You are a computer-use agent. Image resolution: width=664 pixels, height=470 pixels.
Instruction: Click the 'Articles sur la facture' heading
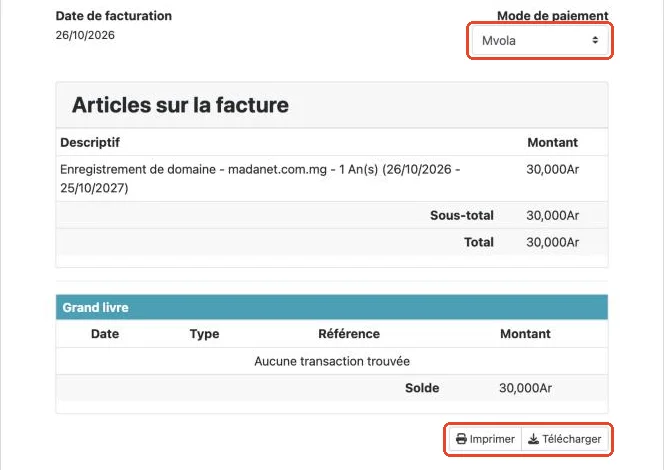(x=180, y=105)
